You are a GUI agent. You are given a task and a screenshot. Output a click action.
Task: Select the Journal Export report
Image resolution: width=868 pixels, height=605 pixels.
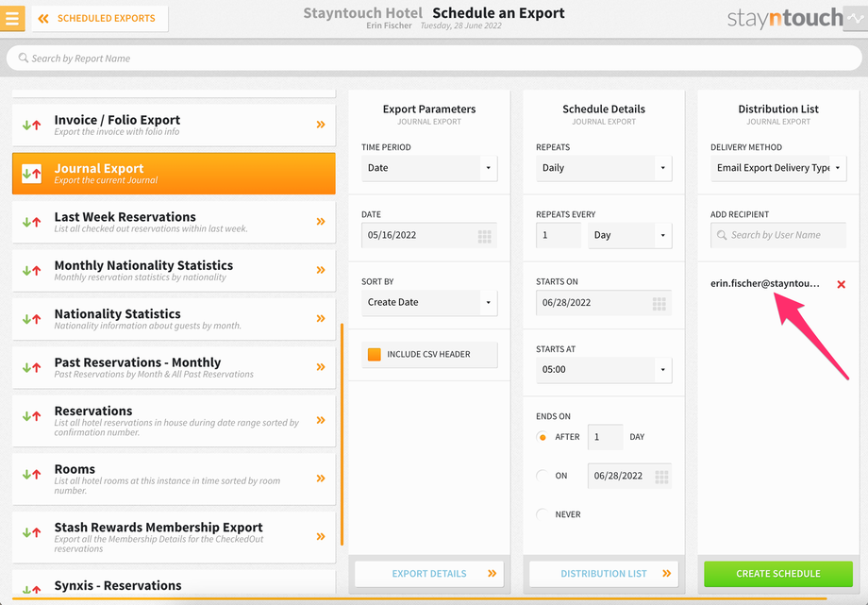tap(174, 174)
